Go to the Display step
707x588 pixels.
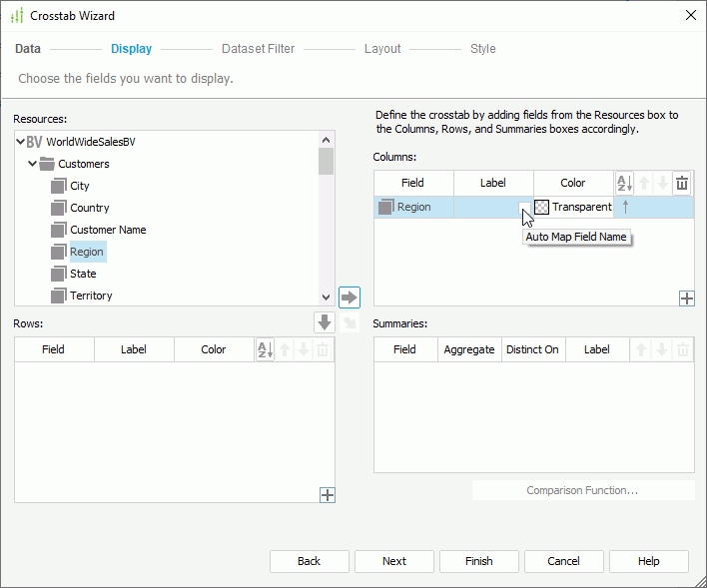[x=131, y=49]
